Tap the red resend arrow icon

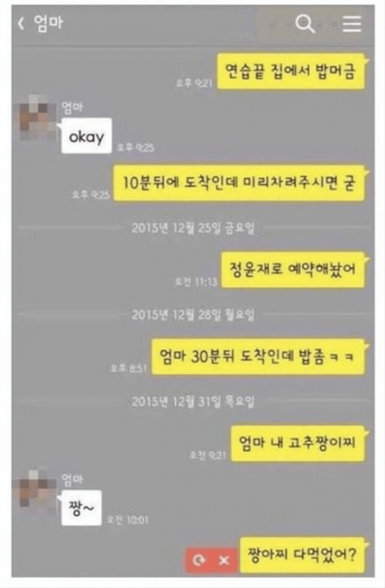coord(200,560)
